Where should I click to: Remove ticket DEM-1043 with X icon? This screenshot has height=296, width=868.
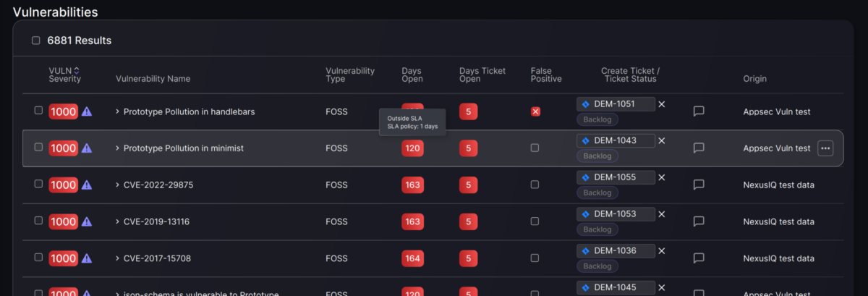click(x=661, y=140)
